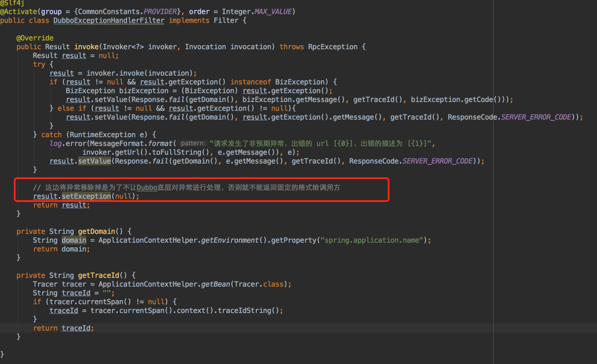The height and width of the screenshot is (364, 597).
Task: Click the getTraceId method declaration name
Action: (98, 275)
